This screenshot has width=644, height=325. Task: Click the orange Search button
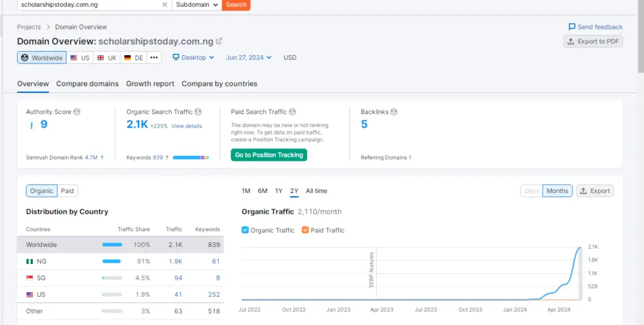(x=236, y=4)
